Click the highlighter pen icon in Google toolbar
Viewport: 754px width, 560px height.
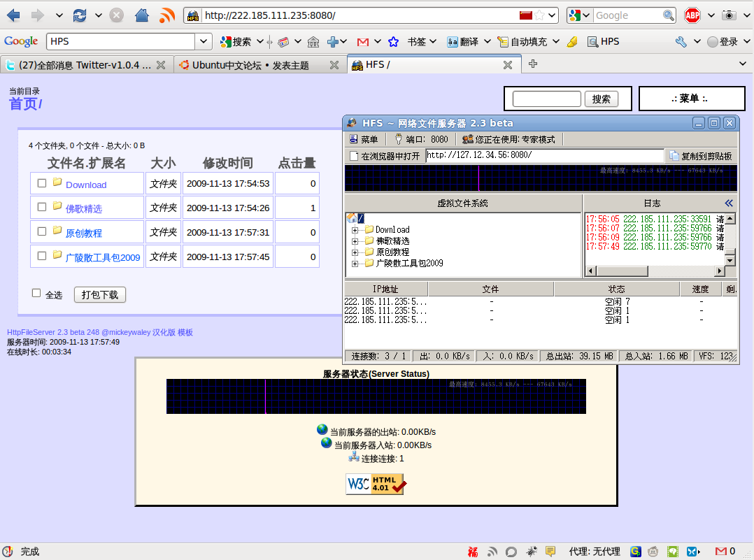point(572,42)
